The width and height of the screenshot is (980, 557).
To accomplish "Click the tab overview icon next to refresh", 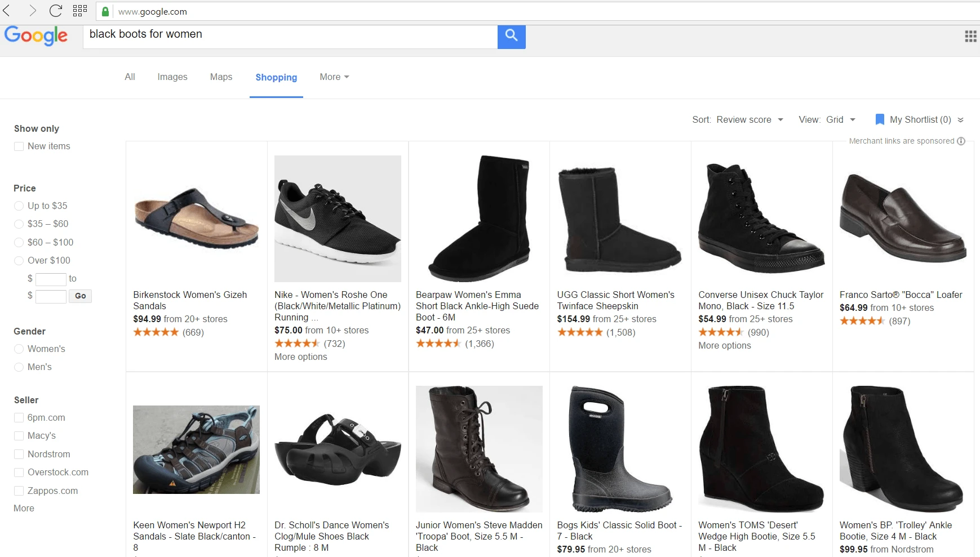I will pyautogui.click(x=80, y=11).
